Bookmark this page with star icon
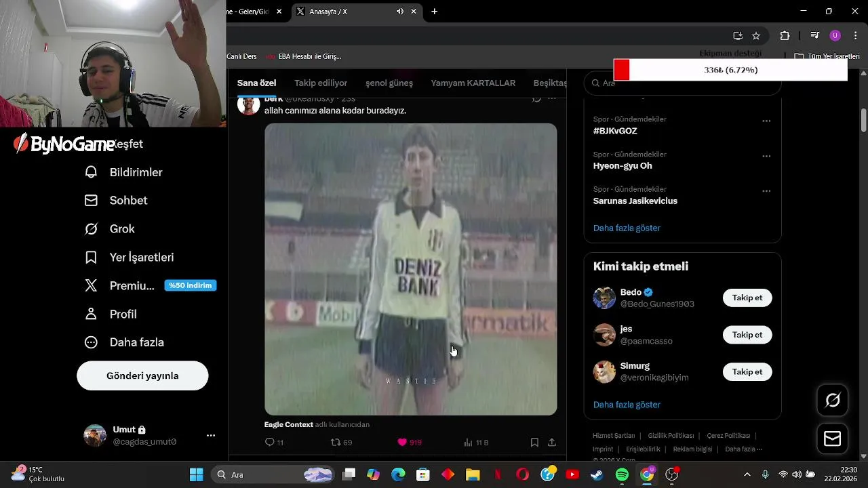Viewport: 868px width, 488px height. [756, 35]
